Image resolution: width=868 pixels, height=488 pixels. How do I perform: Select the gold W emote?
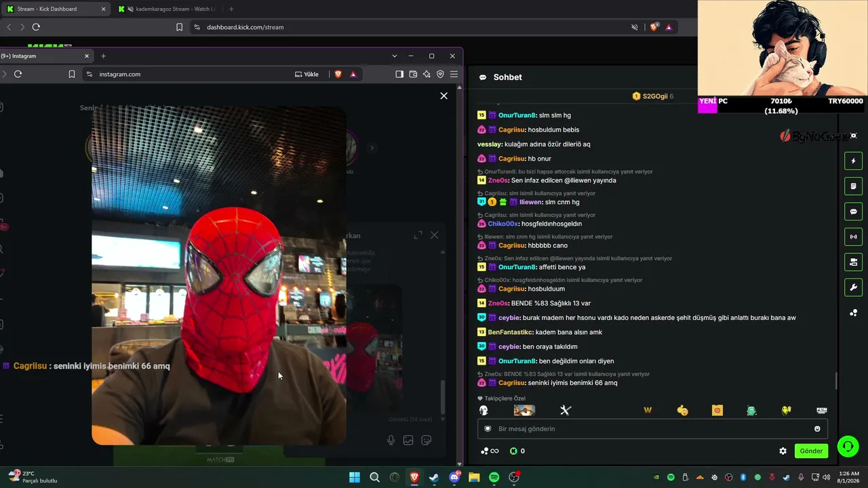click(648, 410)
